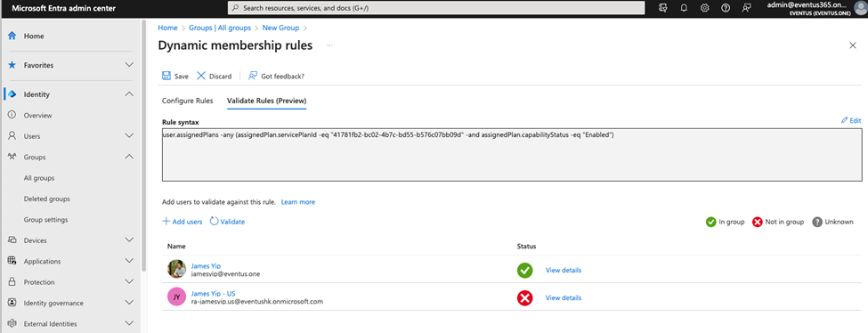The height and width of the screenshot is (333, 868).
Task: Click the search resources box
Action: [436, 8]
